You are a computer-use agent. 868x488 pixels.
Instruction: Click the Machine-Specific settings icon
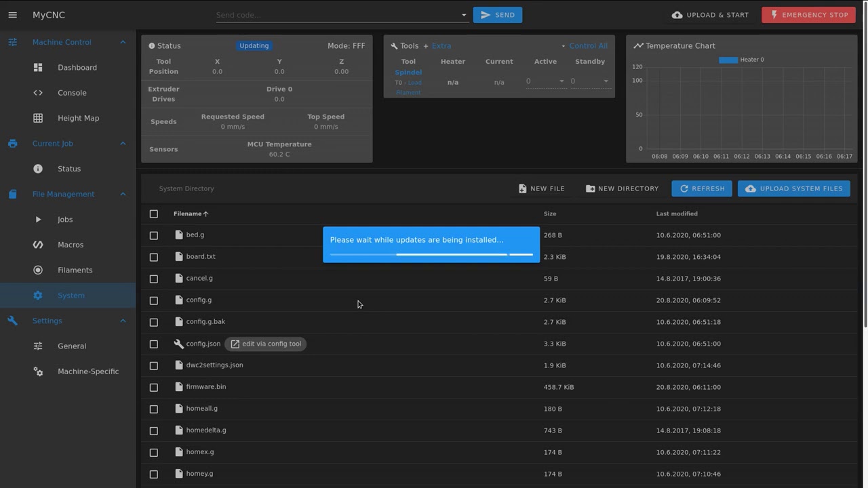coord(38,371)
